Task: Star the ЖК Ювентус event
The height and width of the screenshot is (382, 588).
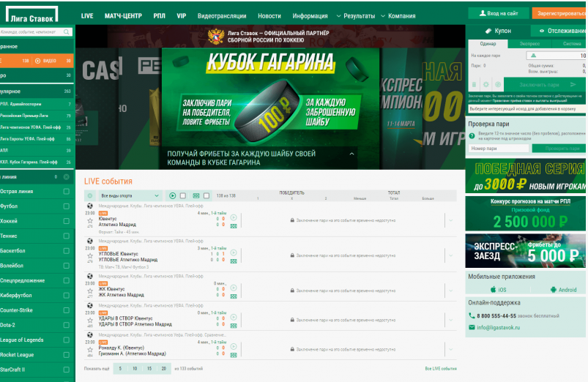Action: pyautogui.click(x=90, y=291)
